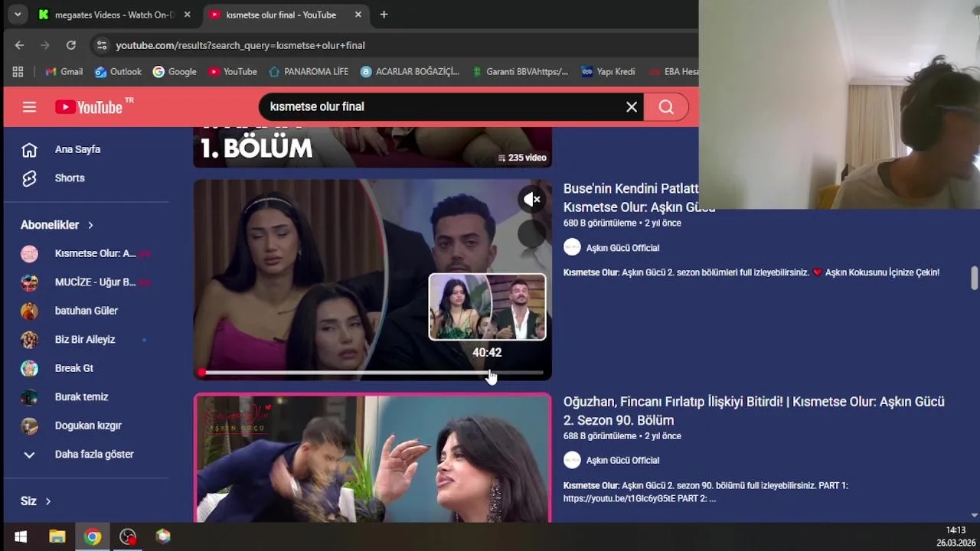Screen dimensions: 980x551
Task: Open Outlook bookmark
Action: click(x=118, y=71)
